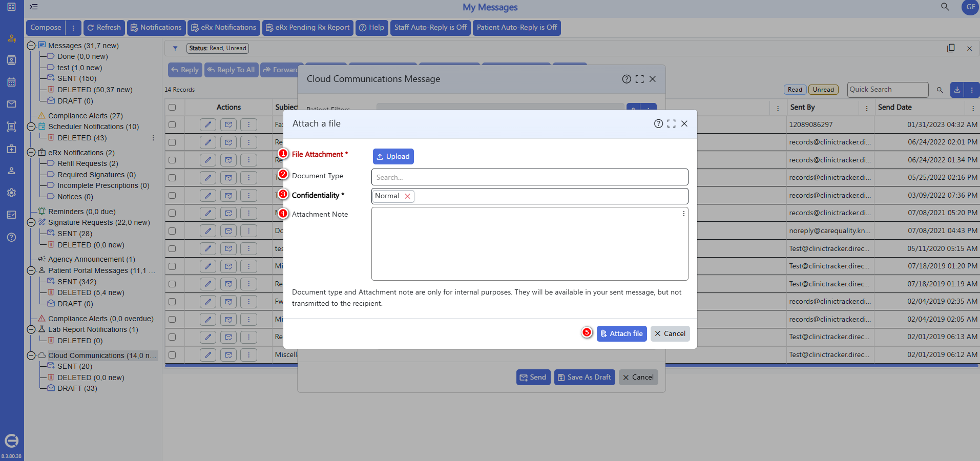Filter by Read status
The height and width of the screenshot is (461, 980).
(795, 90)
